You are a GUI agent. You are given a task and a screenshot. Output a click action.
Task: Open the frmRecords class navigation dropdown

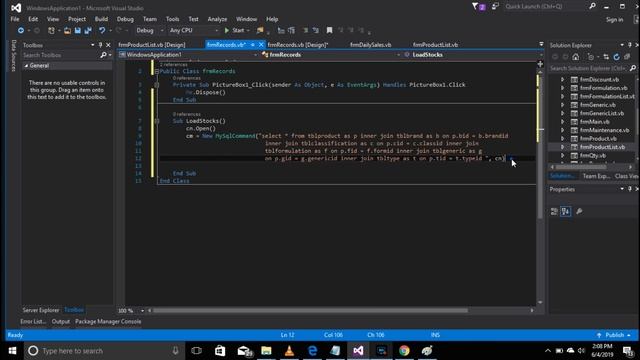pos(331,55)
